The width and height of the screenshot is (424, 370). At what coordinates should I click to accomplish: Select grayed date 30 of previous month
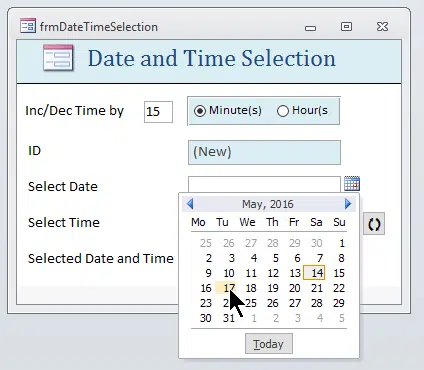pos(317,243)
